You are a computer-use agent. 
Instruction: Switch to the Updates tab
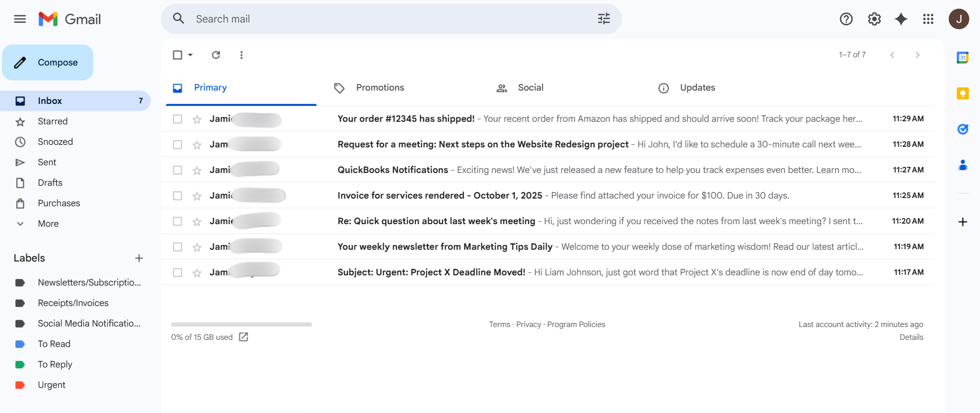[697, 88]
